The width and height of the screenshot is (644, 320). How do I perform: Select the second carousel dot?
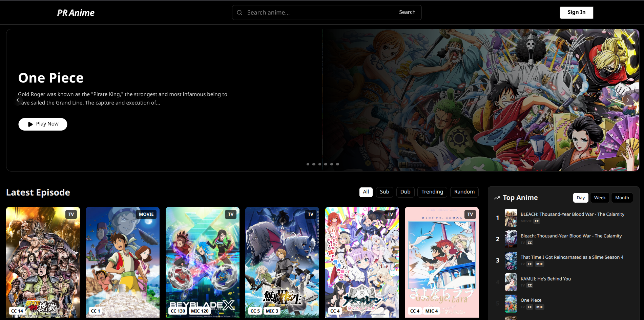[x=314, y=164]
